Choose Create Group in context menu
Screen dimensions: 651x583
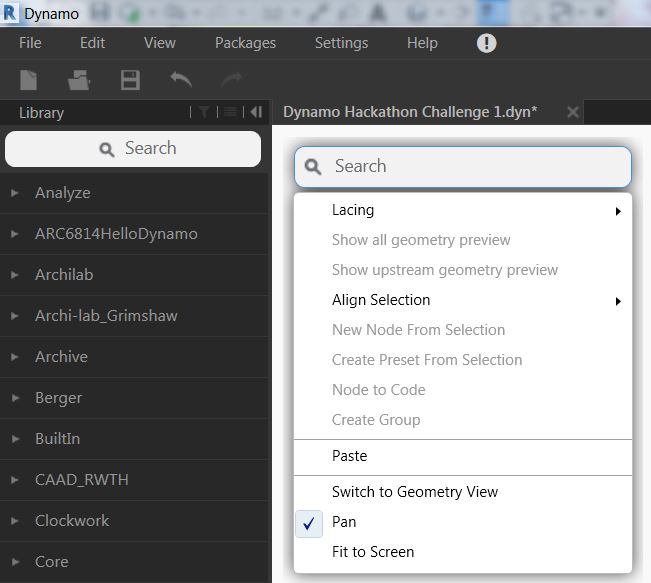click(x=463, y=420)
